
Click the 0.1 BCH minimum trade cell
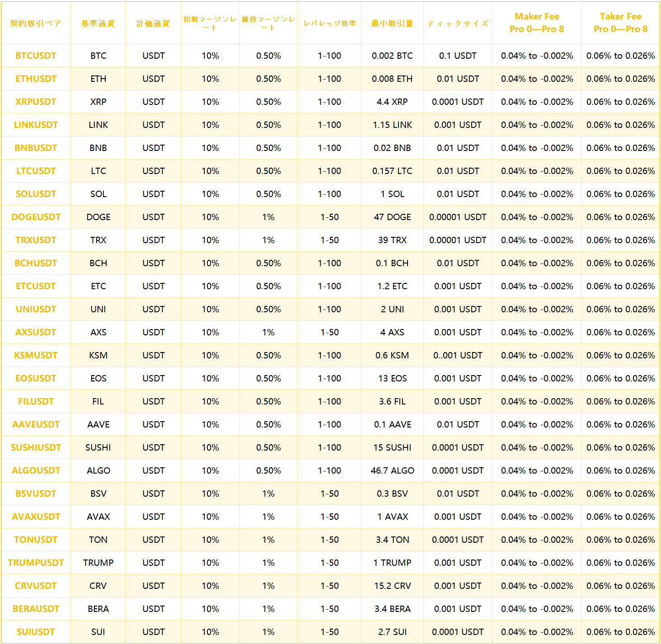[x=392, y=263]
